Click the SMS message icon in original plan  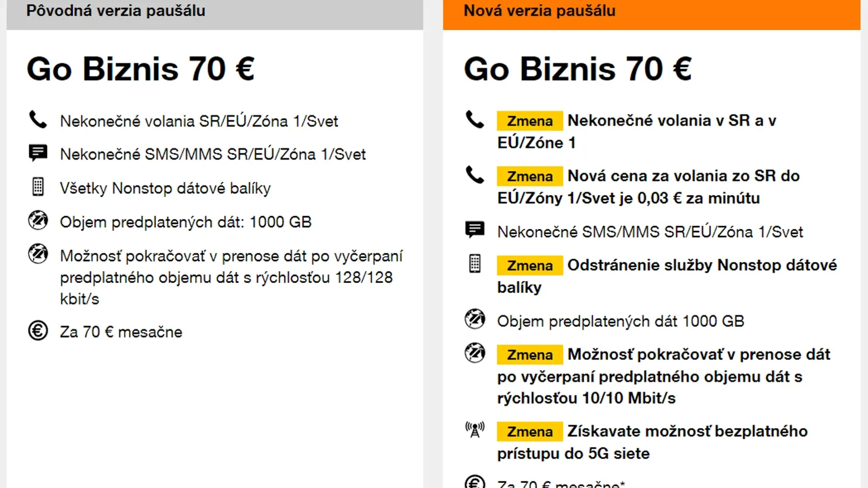coord(38,153)
